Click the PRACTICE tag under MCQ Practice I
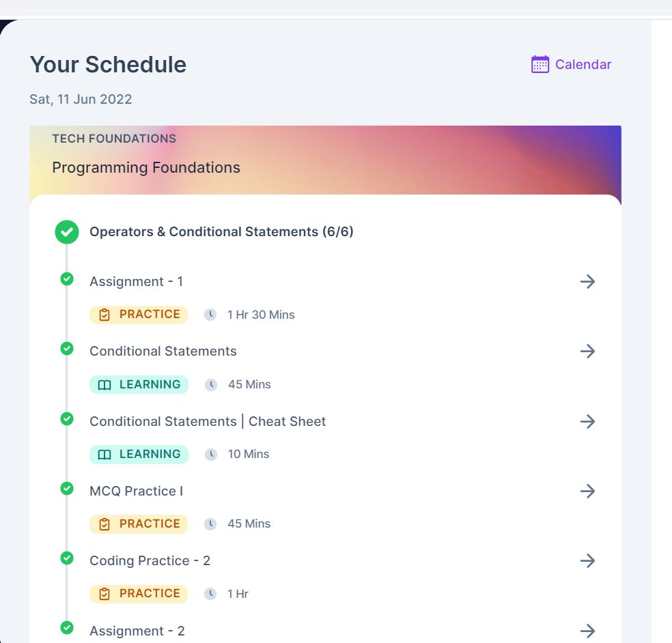 139,524
